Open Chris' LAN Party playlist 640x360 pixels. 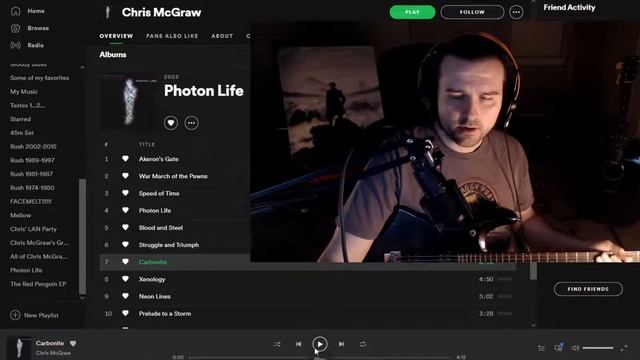point(33,229)
